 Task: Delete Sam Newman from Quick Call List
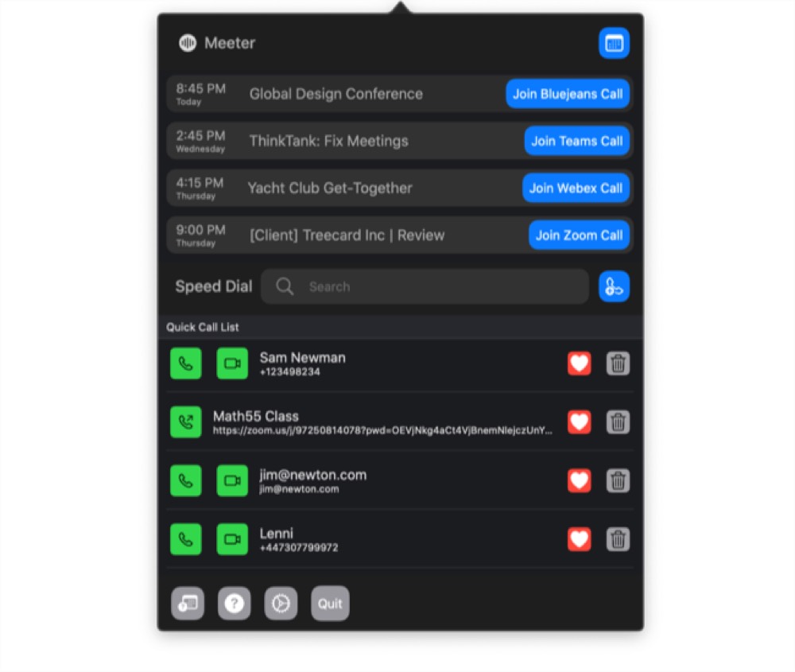click(618, 363)
